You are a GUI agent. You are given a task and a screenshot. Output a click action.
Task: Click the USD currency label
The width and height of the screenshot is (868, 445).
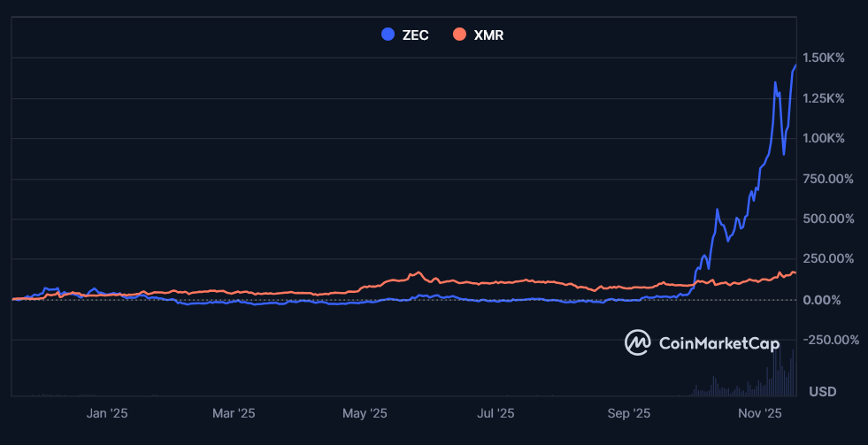click(823, 391)
